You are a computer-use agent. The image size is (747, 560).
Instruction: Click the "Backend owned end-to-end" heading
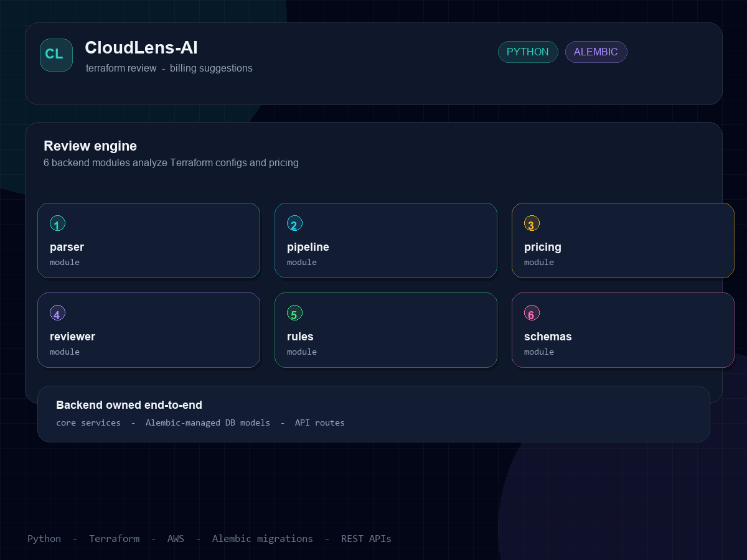click(x=129, y=405)
